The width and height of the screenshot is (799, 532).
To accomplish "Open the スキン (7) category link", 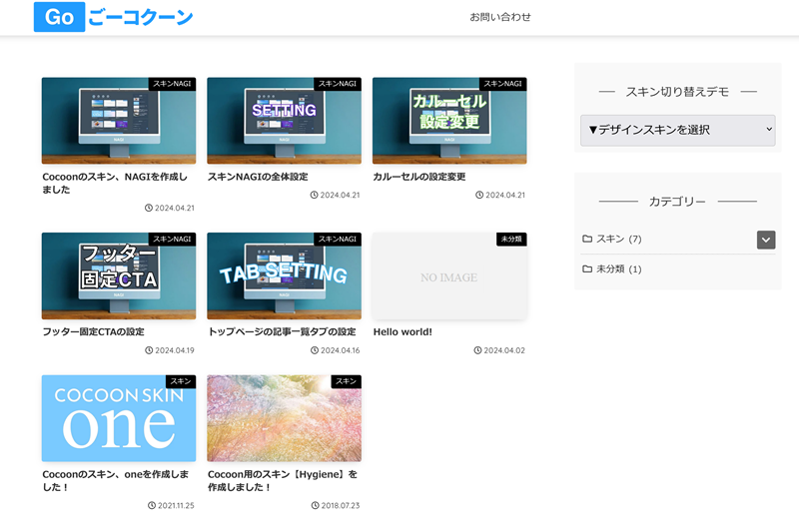I will tap(618, 239).
